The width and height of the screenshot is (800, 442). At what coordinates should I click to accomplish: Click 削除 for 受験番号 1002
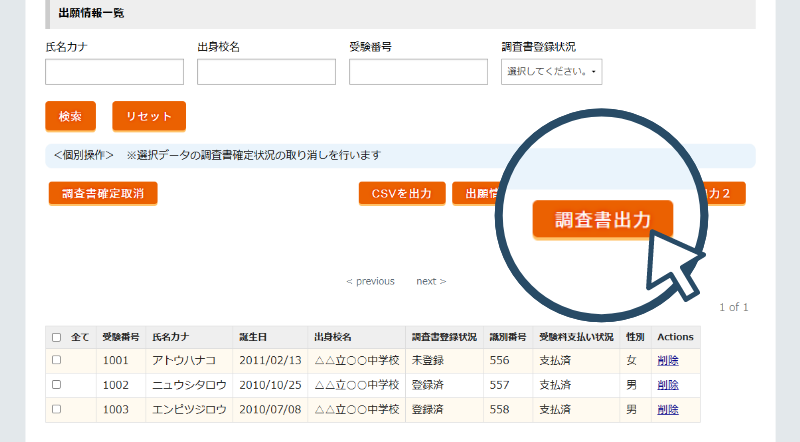point(668,385)
